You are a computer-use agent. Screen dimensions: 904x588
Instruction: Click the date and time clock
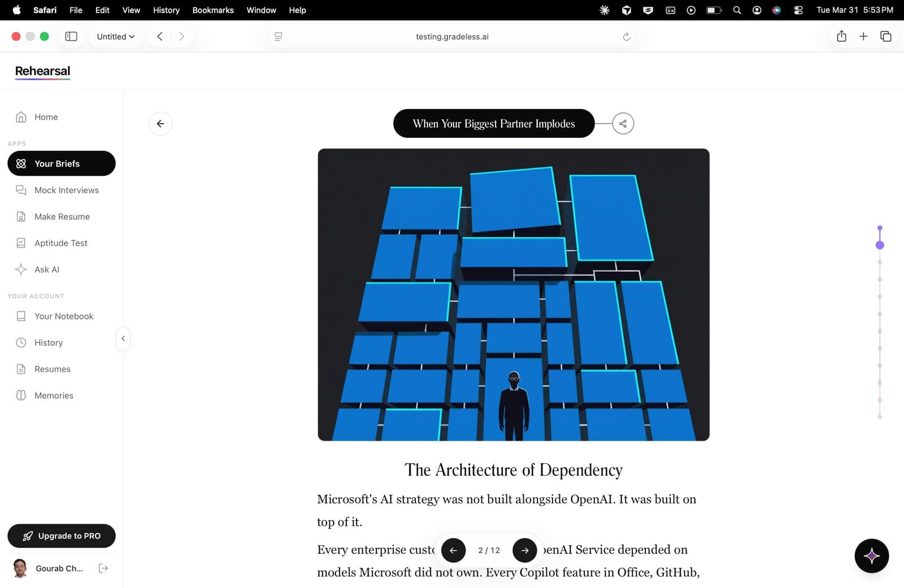click(x=855, y=10)
